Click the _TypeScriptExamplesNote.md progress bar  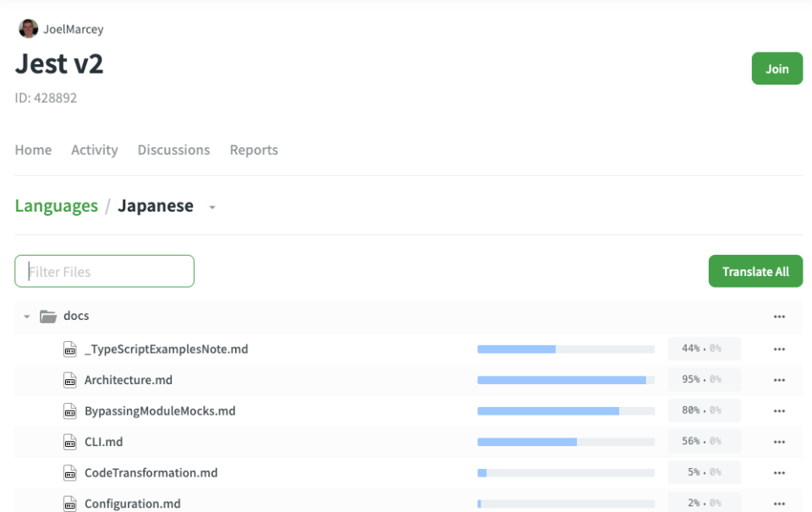pyautogui.click(x=566, y=350)
